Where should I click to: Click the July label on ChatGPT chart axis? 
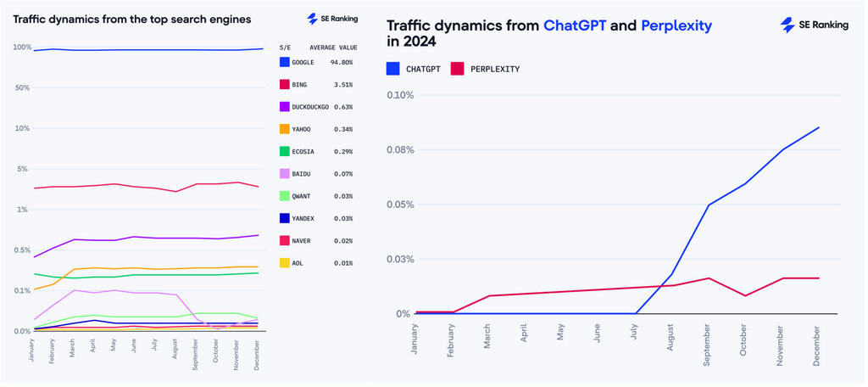[636, 334]
